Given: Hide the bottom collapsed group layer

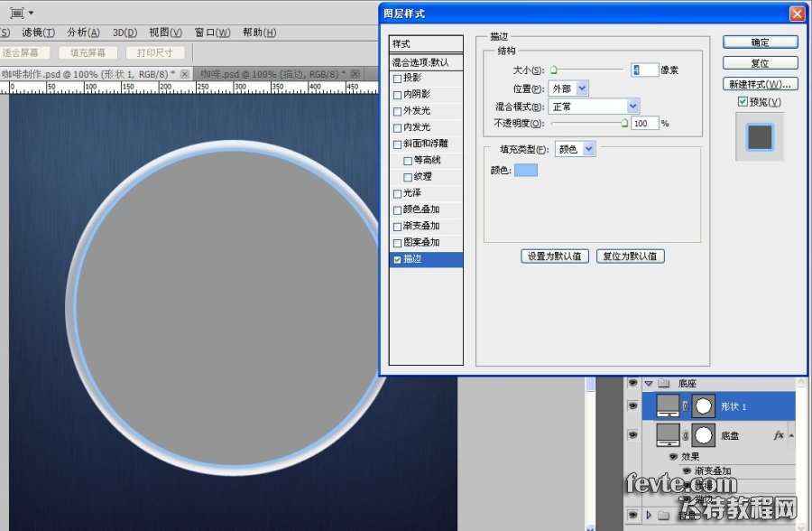Looking at the screenshot, I should tap(632, 515).
